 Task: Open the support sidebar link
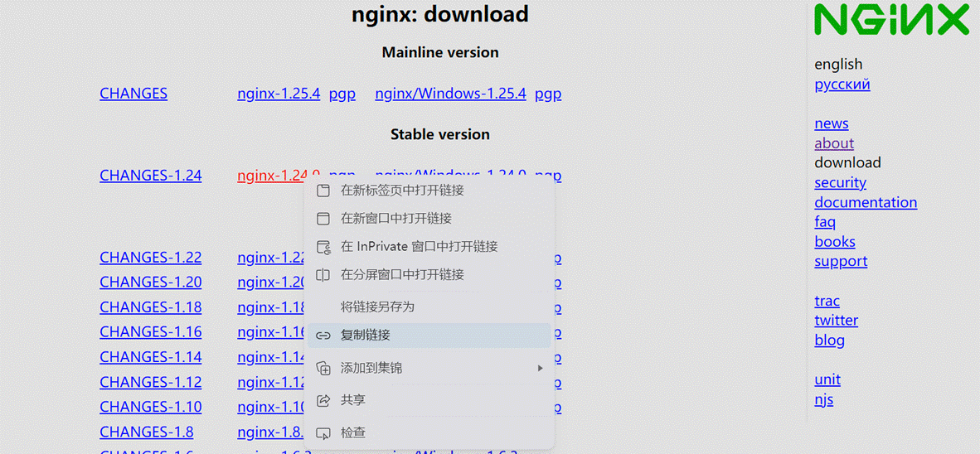click(841, 262)
